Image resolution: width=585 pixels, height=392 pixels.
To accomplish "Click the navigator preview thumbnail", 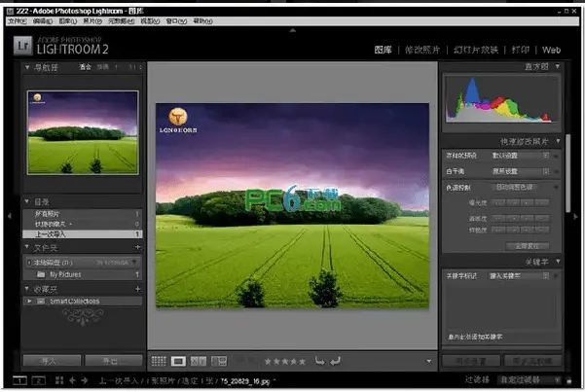I will pos(83,131).
